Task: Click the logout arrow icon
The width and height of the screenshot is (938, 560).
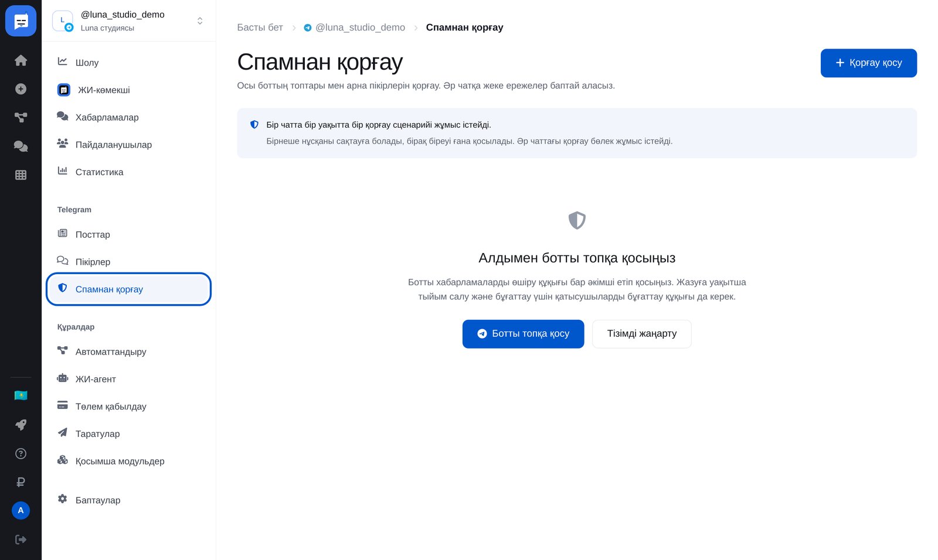Action: pyautogui.click(x=21, y=539)
